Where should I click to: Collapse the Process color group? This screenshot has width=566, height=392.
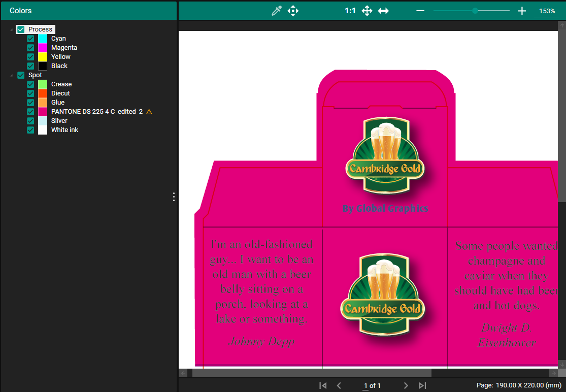[12, 30]
